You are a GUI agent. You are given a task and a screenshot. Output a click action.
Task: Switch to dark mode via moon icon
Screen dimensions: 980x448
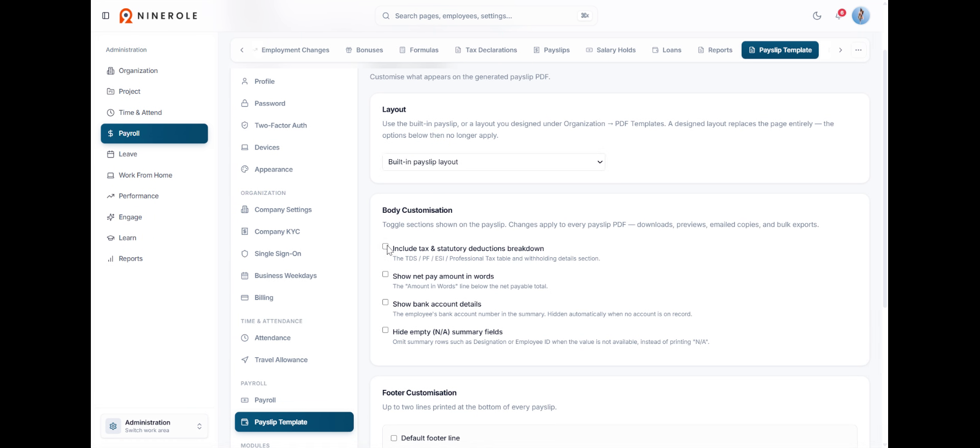[x=817, y=16]
